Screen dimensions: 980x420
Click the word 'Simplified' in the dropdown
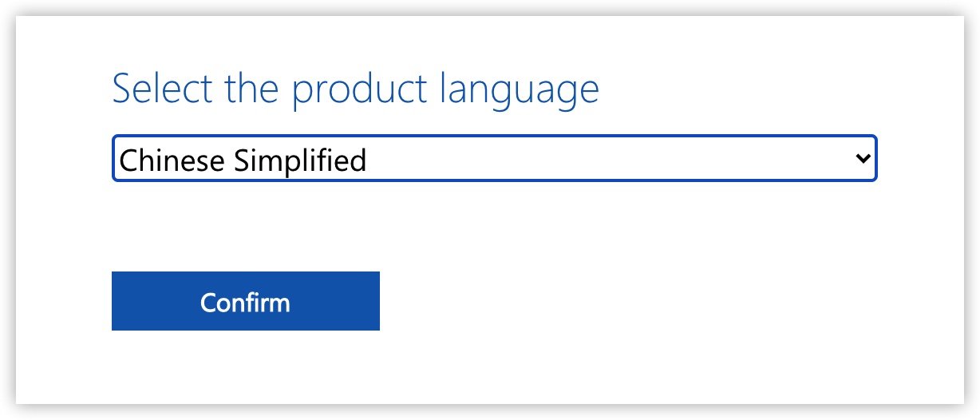pos(300,160)
